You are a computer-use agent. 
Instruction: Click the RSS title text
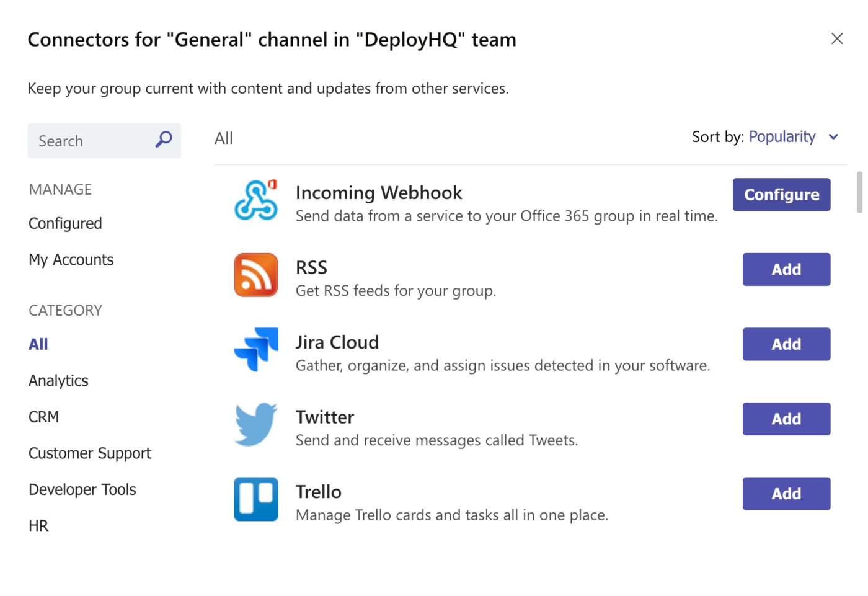311,267
